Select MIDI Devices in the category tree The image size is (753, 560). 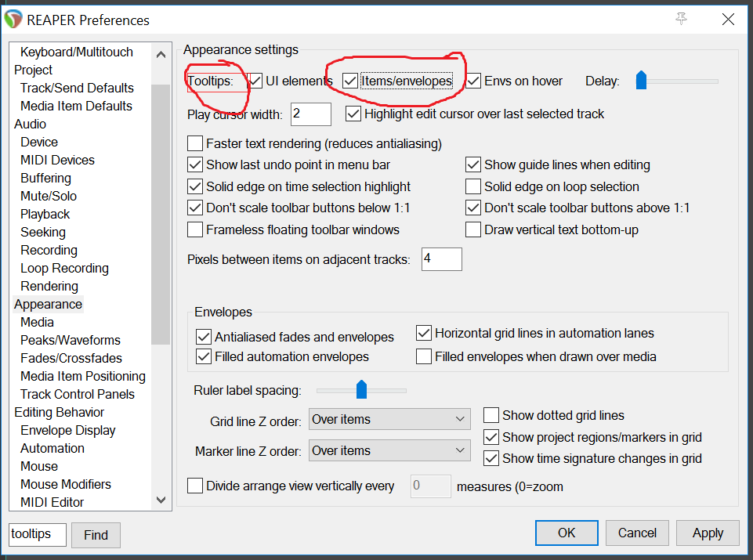point(57,160)
